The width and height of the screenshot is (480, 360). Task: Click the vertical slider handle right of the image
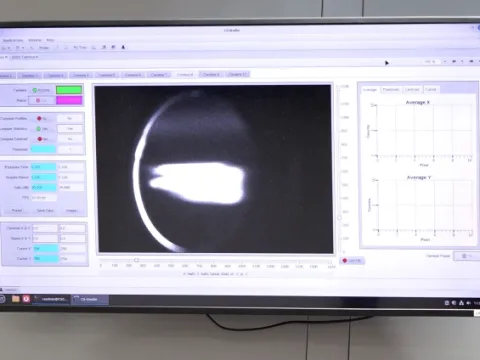click(x=339, y=218)
